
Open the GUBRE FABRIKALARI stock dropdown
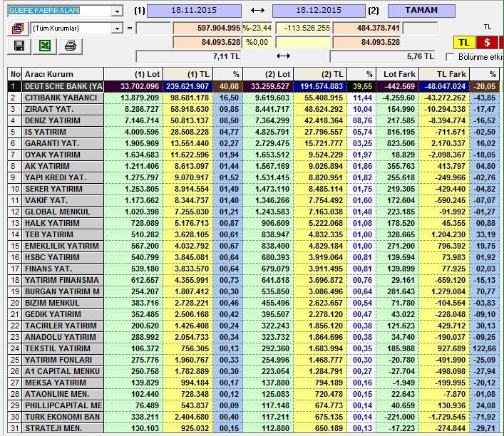(x=117, y=11)
